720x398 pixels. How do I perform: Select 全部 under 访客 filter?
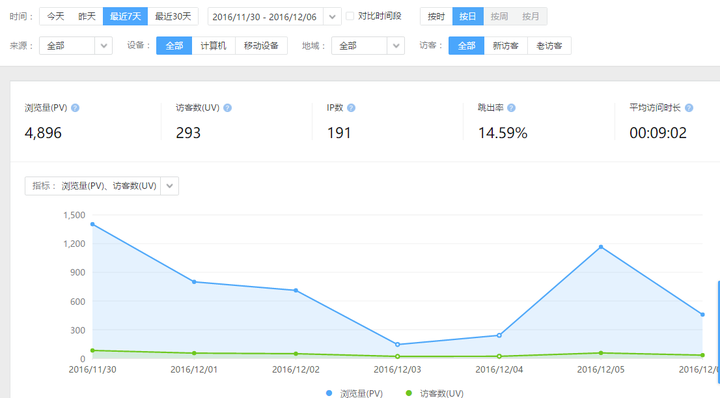click(x=466, y=45)
